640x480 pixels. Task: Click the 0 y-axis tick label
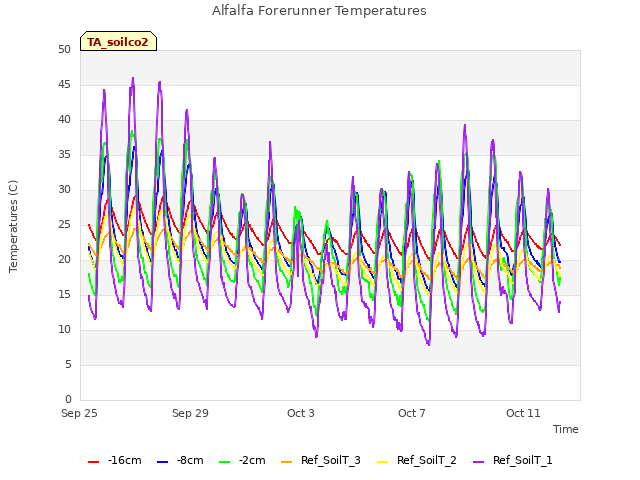pyautogui.click(x=68, y=399)
